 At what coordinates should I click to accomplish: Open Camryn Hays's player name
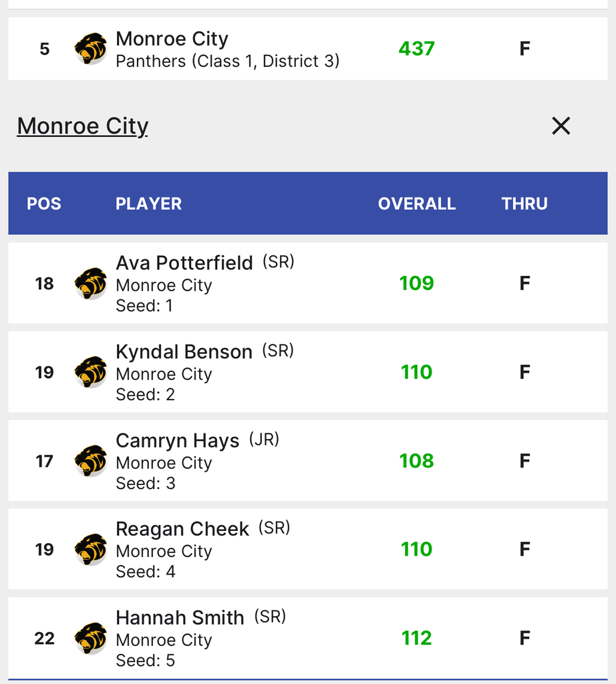(177, 441)
